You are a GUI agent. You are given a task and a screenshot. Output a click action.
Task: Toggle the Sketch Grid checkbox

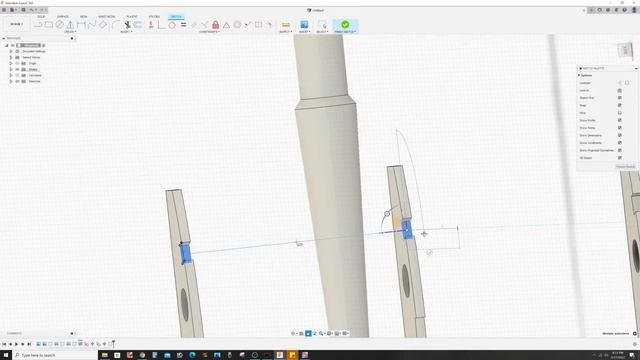pyautogui.click(x=620, y=98)
